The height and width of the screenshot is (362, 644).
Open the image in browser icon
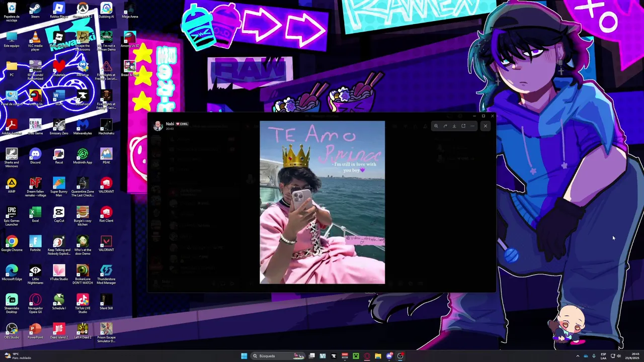(463, 126)
